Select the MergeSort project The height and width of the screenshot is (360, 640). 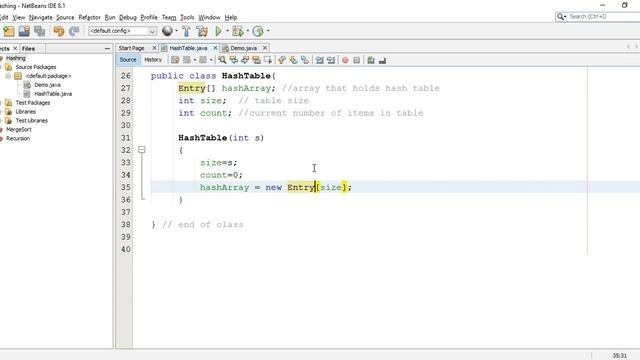pos(18,129)
